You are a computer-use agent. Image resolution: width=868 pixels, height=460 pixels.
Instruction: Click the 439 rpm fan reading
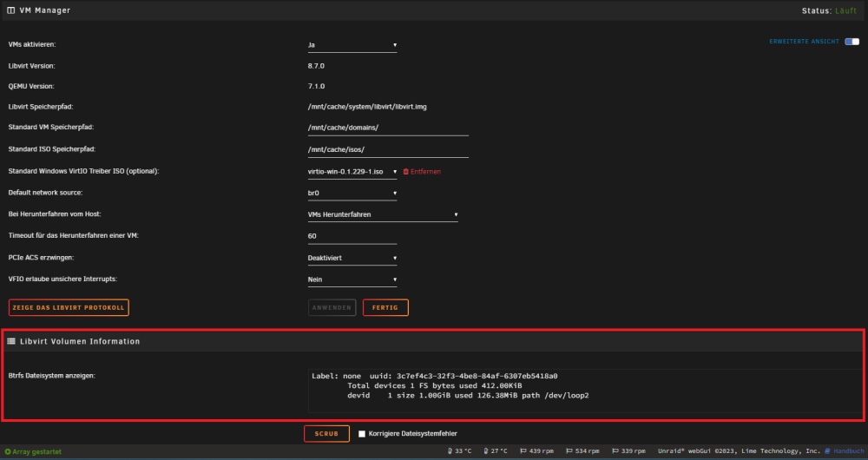pos(541,451)
